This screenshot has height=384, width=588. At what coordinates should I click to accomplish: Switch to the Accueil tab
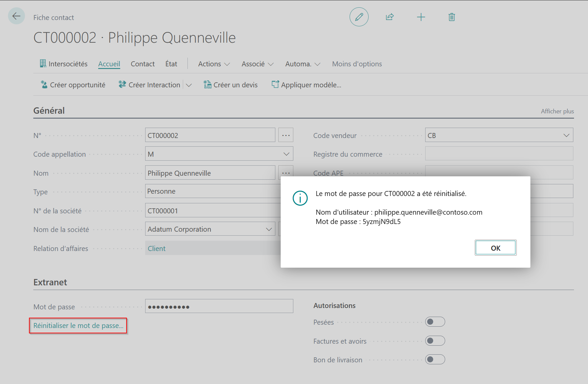click(109, 64)
